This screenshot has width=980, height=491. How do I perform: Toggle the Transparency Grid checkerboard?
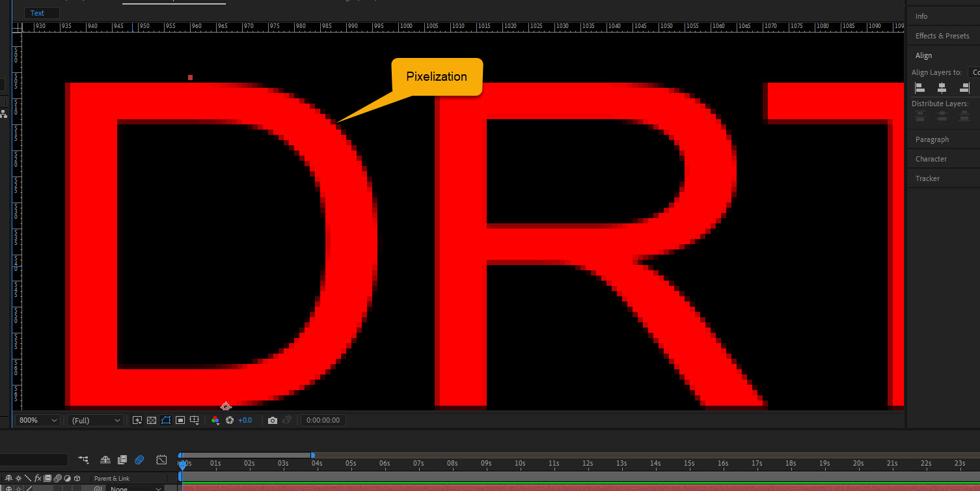151,420
